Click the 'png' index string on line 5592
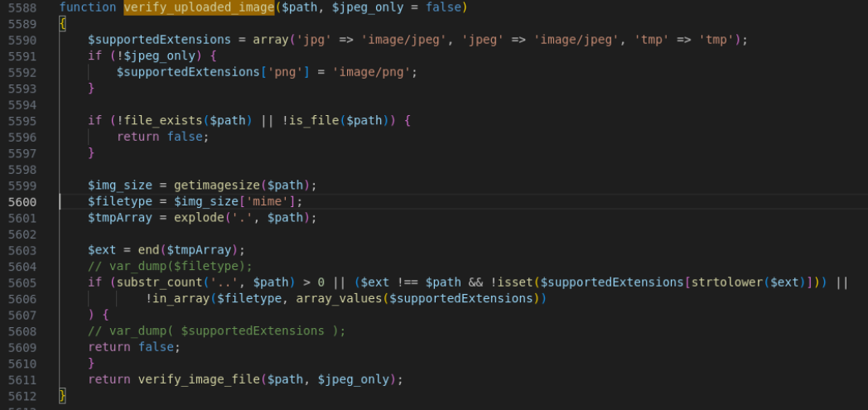The height and width of the screenshot is (410, 868). pyautogui.click(x=285, y=72)
